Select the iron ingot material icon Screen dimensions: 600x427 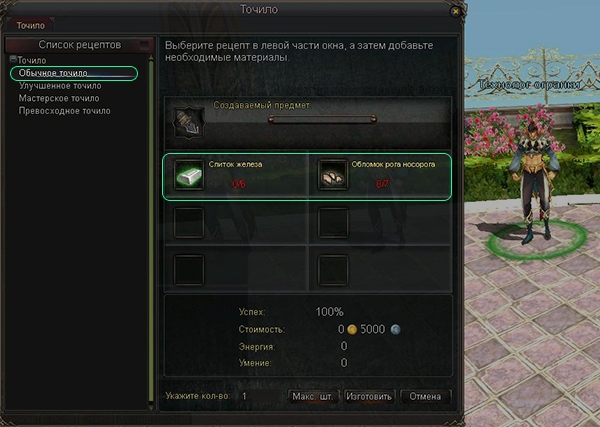(189, 175)
